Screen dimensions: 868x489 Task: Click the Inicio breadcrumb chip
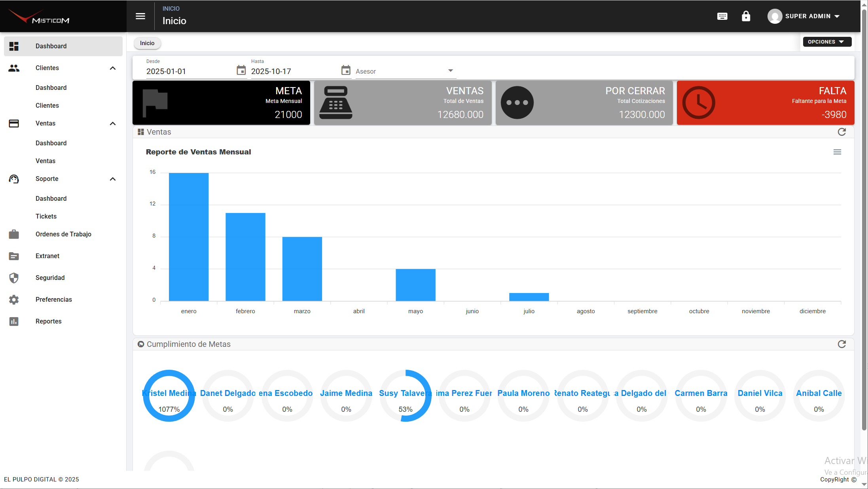point(147,43)
